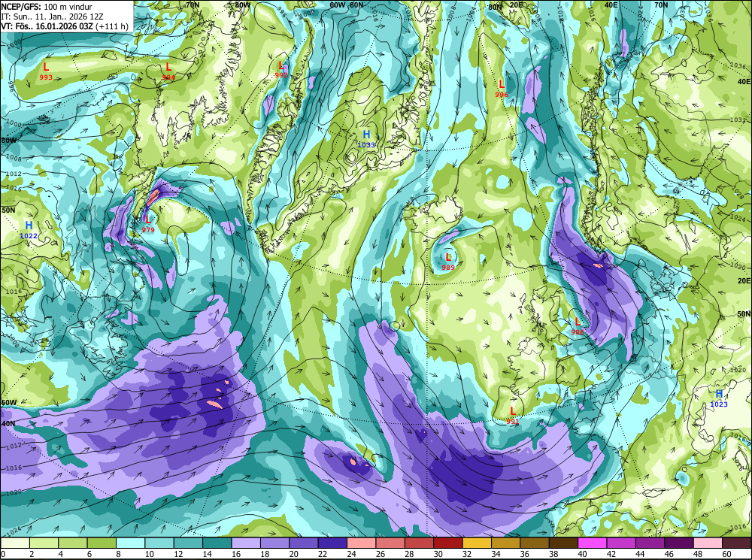Click the low pressure marker L 994
752x560 pixels.
[168, 71]
